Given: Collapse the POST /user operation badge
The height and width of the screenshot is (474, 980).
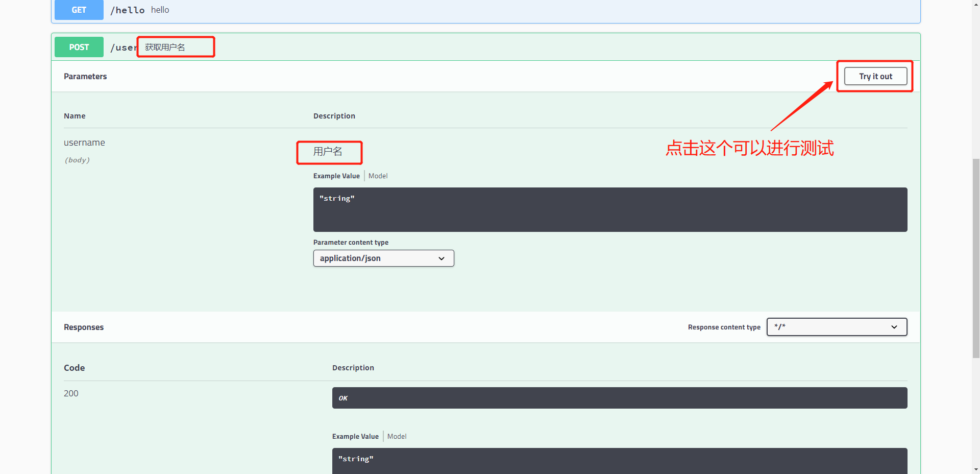Looking at the screenshot, I should tap(79, 47).
